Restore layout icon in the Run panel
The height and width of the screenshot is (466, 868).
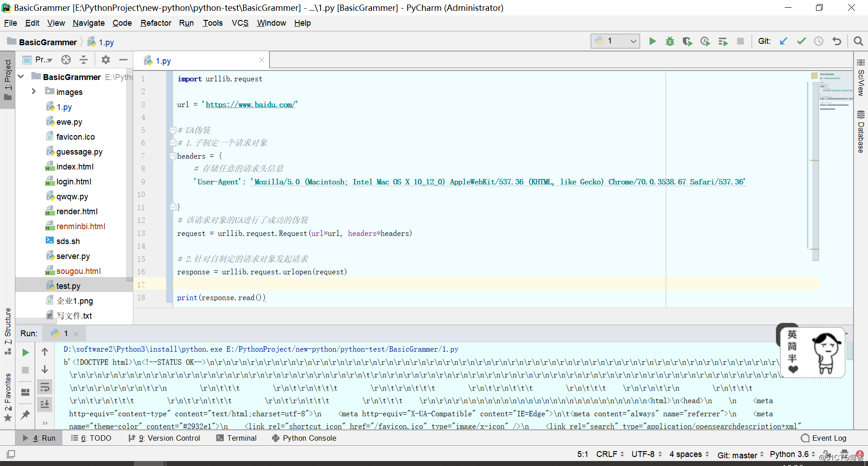(26, 392)
